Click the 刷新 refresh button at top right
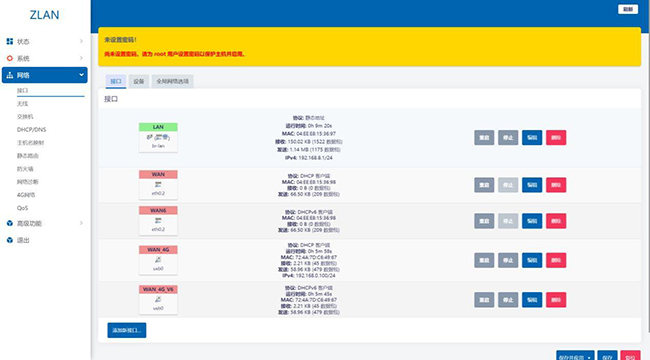The image size is (650, 360). tap(628, 9)
